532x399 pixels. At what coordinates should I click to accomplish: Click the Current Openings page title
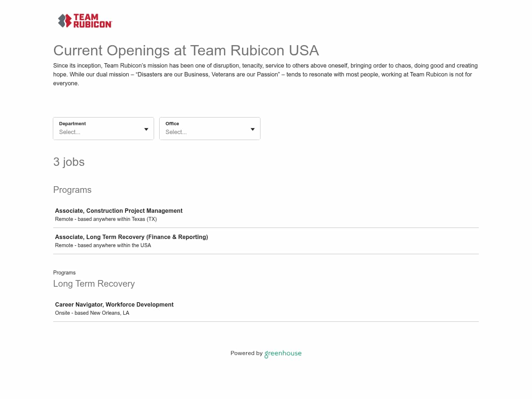186,50
